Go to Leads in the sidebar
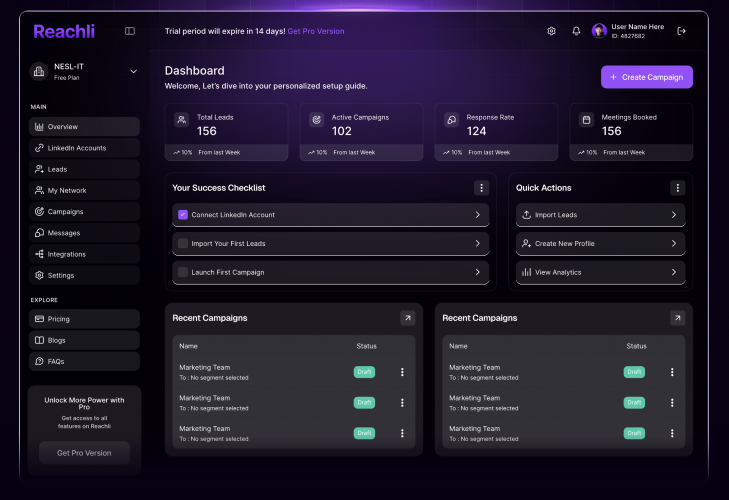The image size is (729, 500). [84, 169]
